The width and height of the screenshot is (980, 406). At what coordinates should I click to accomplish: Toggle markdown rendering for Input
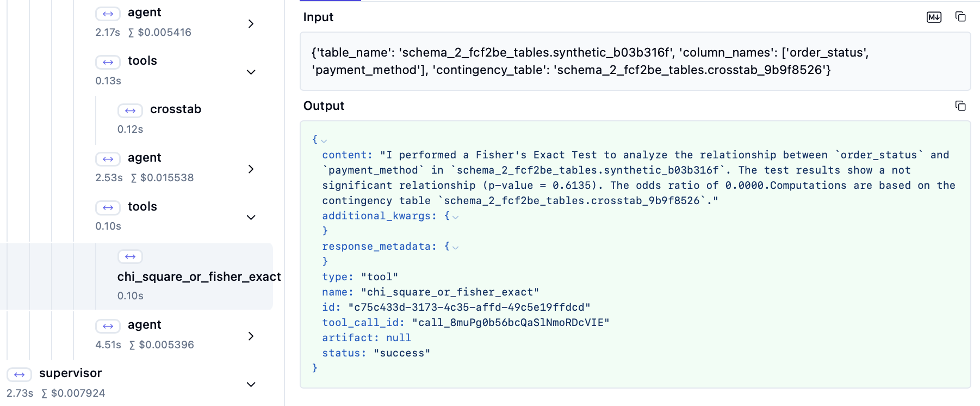934,17
